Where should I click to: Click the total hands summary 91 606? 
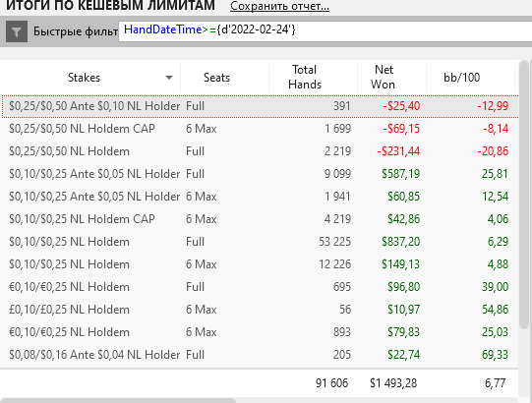coord(331,383)
